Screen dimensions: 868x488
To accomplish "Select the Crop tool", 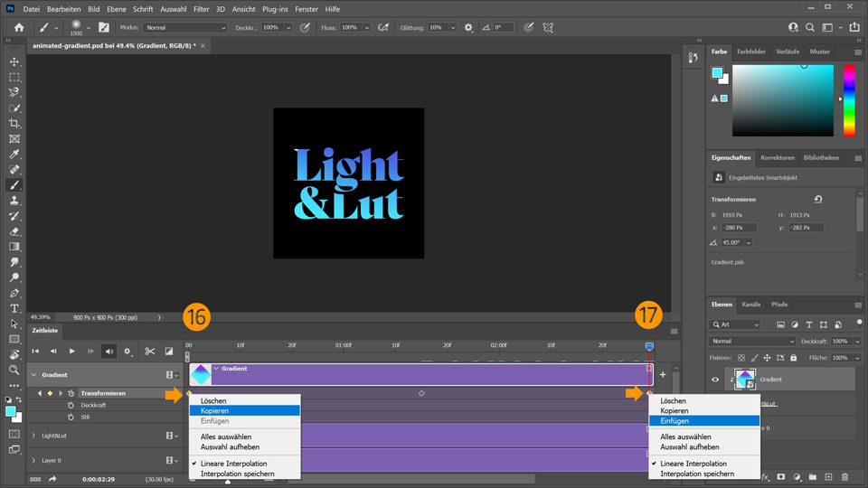I will (x=14, y=123).
